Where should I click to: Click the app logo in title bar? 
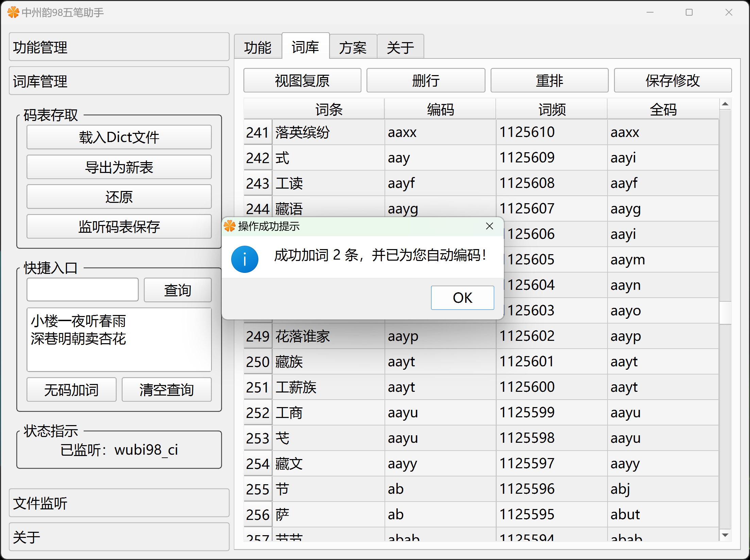(x=13, y=13)
